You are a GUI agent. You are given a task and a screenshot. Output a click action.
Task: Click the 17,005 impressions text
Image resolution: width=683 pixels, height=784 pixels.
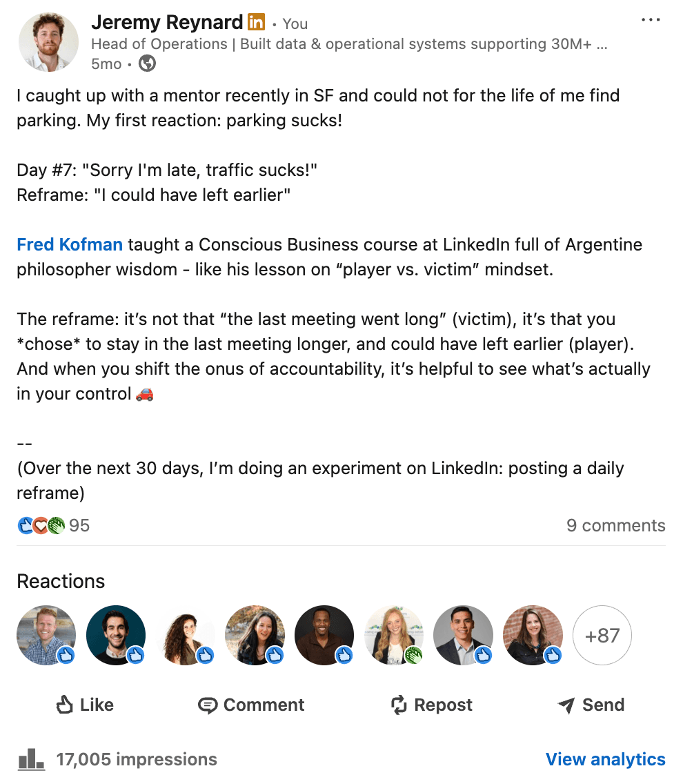point(137,759)
